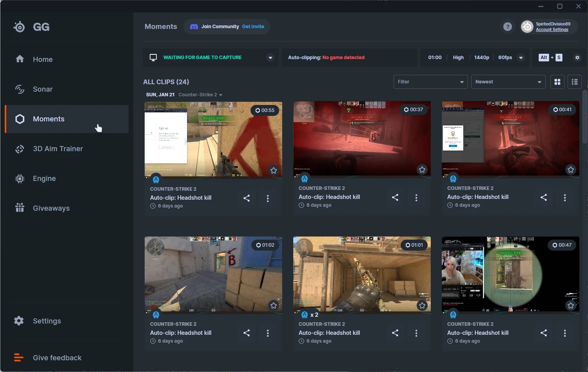This screenshot has height=372, width=588.
Task: Open capture settings gear icon
Action: 577,58
